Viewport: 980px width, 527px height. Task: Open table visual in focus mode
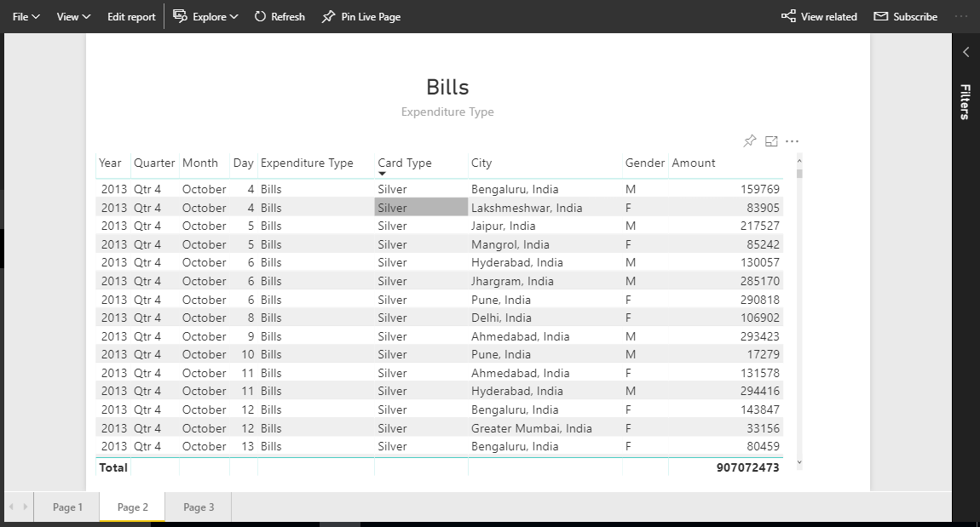771,141
